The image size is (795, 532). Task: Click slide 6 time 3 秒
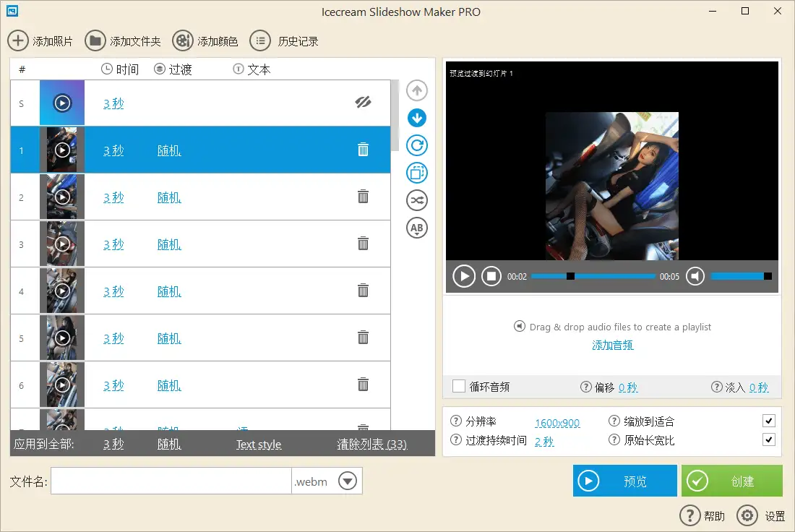point(113,385)
